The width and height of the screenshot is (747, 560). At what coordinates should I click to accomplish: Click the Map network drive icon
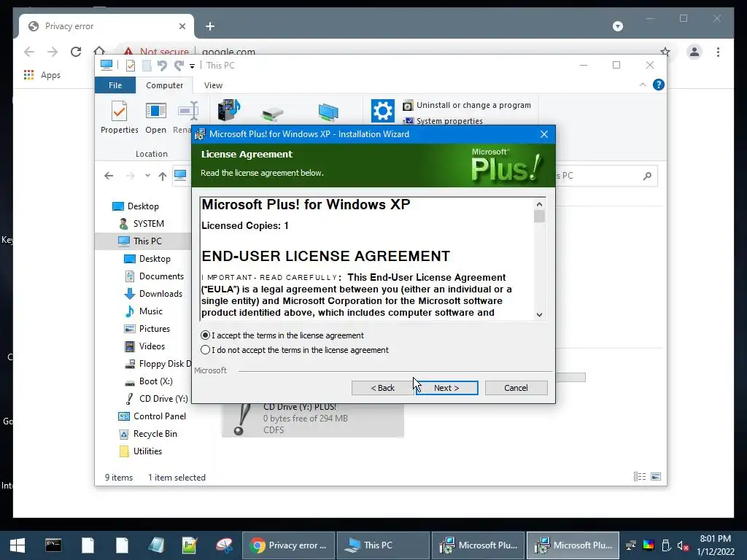tap(273, 113)
